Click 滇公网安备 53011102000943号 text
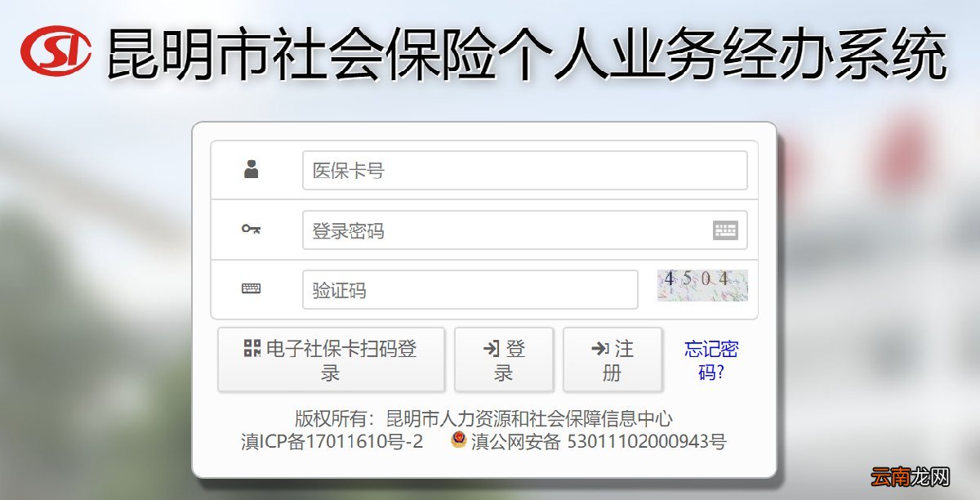 [x=599, y=442]
